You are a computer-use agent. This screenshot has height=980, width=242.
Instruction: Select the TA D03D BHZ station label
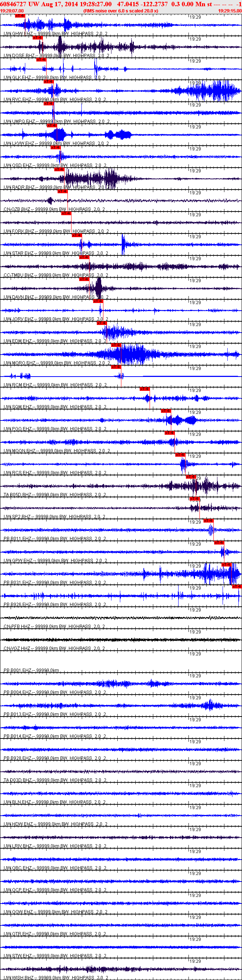[x=55, y=780]
